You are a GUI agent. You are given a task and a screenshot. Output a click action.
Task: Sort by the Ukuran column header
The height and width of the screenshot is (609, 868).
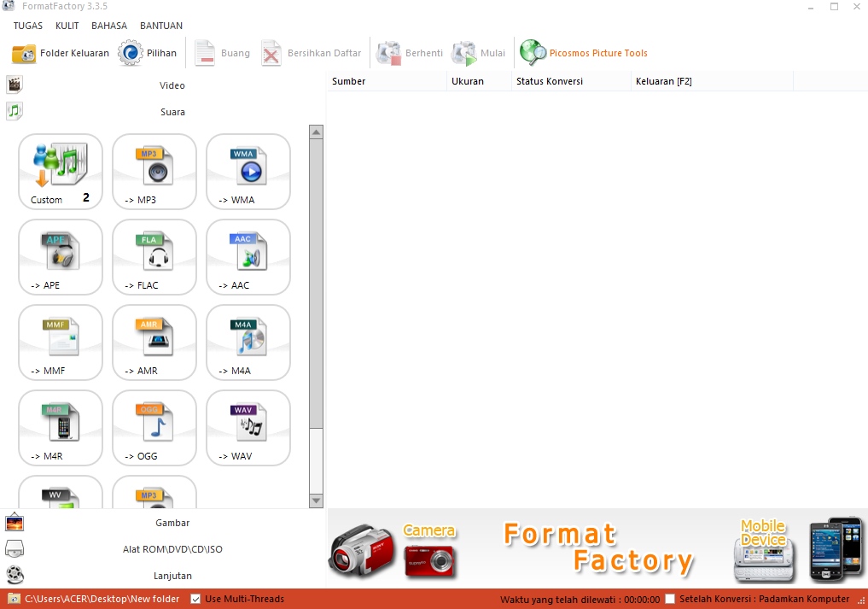click(480, 81)
